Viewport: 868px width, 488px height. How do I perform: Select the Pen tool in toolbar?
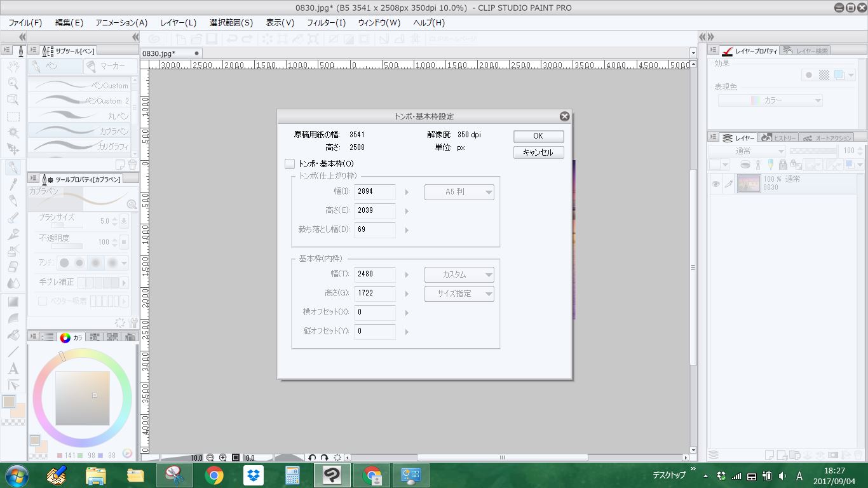coord(13,167)
